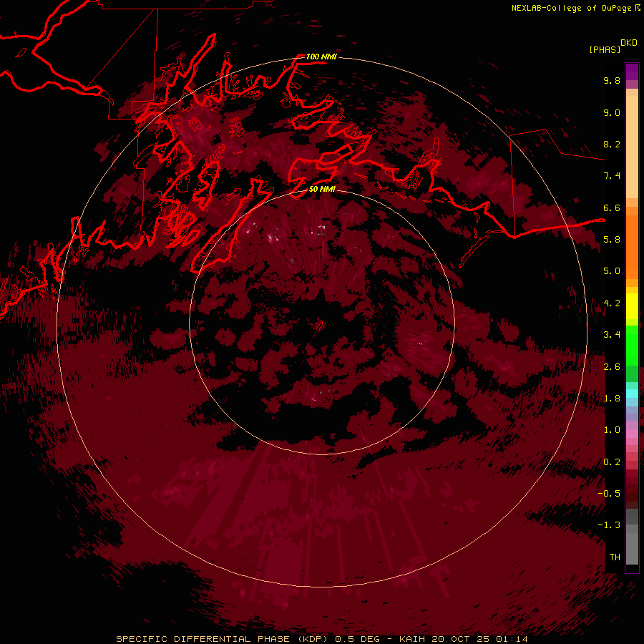644x644 pixels.
Task: Click the radar site marker at center
Action: pos(320,325)
